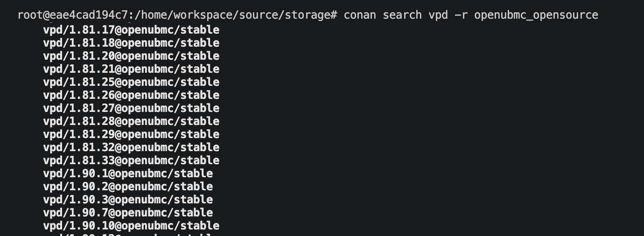Click on vpd/1.81.32@openubmc/stable entry
Image resolution: width=644 pixels, height=236 pixels.
tap(131, 148)
